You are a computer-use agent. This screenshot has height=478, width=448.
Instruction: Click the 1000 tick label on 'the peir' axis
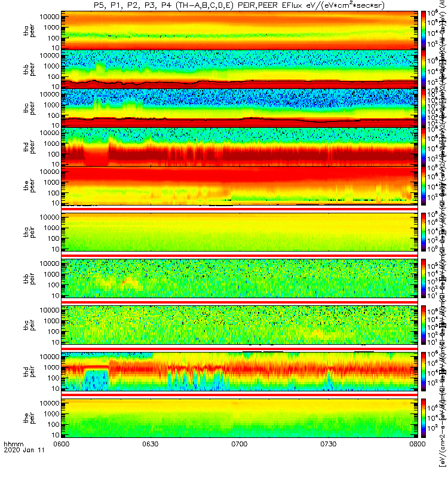coord(51,413)
